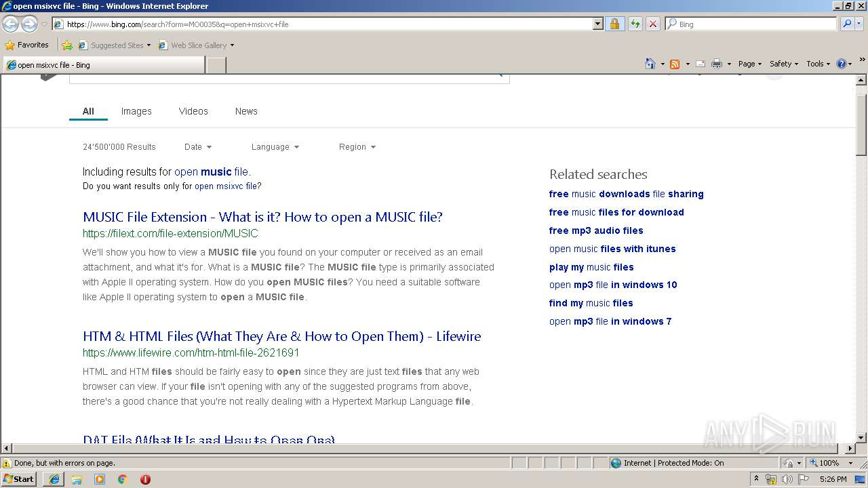Click the volume speaker tray icon

click(x=787, y=479)
